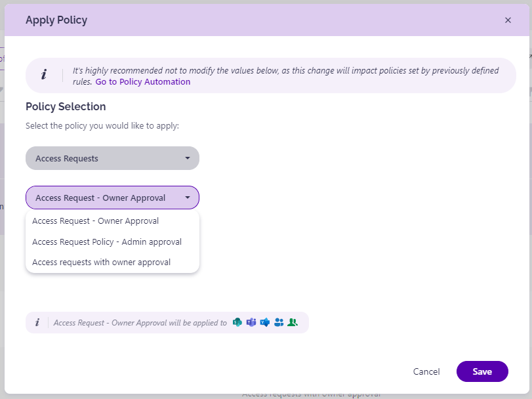Screen dimensions: 532x399
Task: Pick Access Request - Owner Approval from the list
Action: coord(95,221)
